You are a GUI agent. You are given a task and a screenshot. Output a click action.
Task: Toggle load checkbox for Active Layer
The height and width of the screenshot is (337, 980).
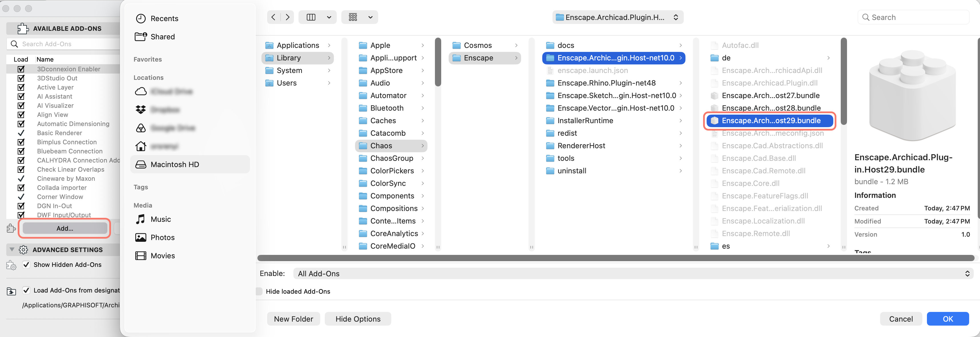click(21, 87)
